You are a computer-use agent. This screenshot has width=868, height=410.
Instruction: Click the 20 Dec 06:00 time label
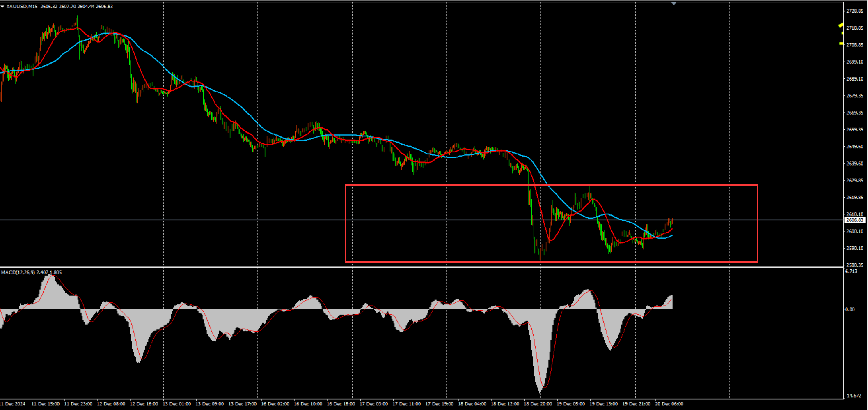coord(669,404)
